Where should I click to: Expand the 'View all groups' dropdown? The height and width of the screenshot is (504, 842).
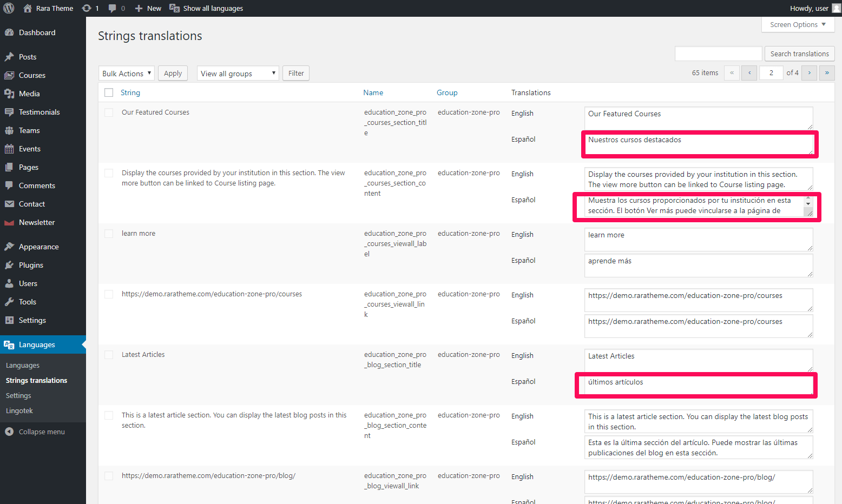pos(238,74)
